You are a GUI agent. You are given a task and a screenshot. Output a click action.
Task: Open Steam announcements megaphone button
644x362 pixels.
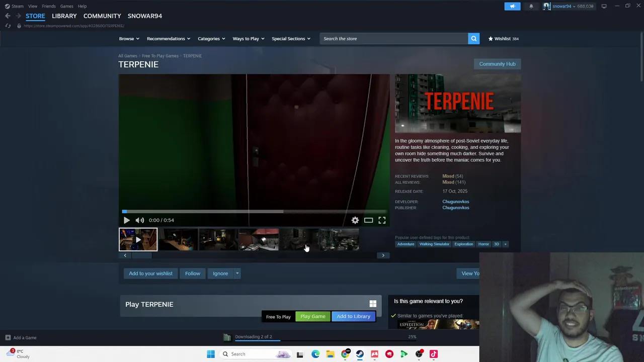(512, 6)
